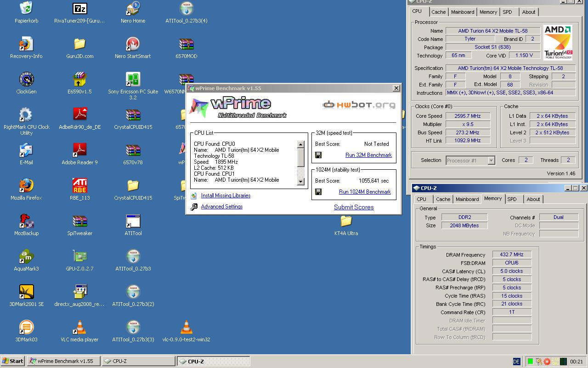Launch the ClockGen desktop shortcut

(x=26, y=79)
